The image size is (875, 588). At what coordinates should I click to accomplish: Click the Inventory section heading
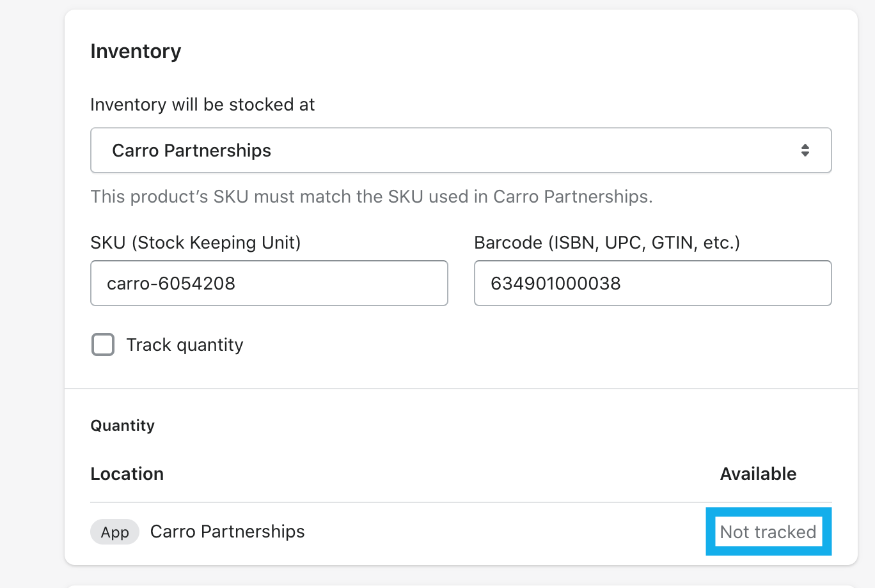pyautogui.click(x=136, y=51)
